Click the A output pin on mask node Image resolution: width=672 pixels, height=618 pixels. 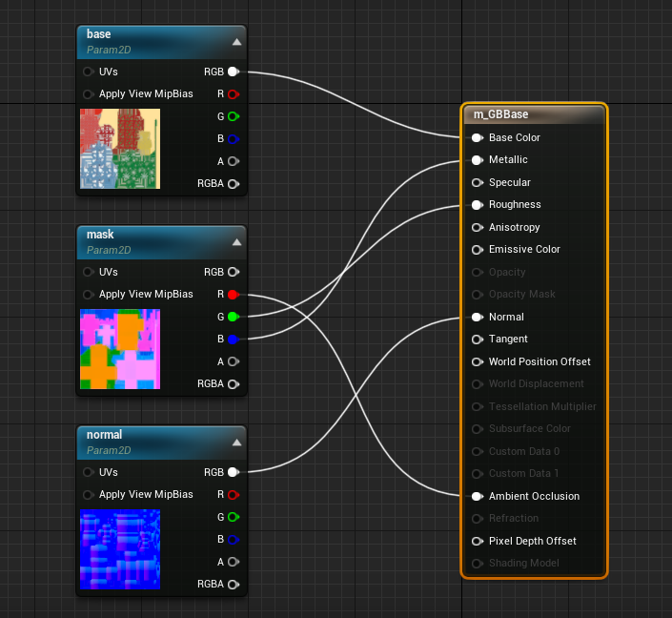tap(234, 361)
